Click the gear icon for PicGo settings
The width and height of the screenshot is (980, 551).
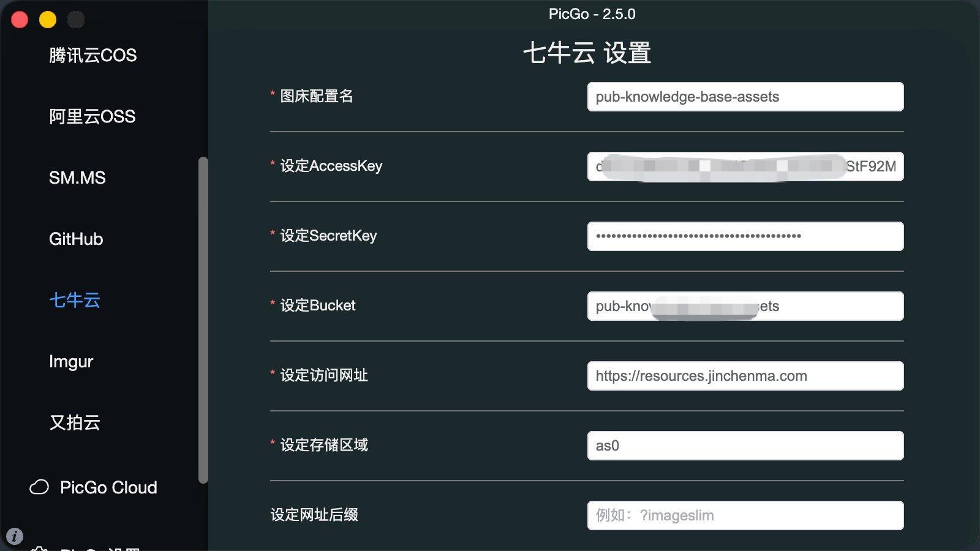pos(39,549)
